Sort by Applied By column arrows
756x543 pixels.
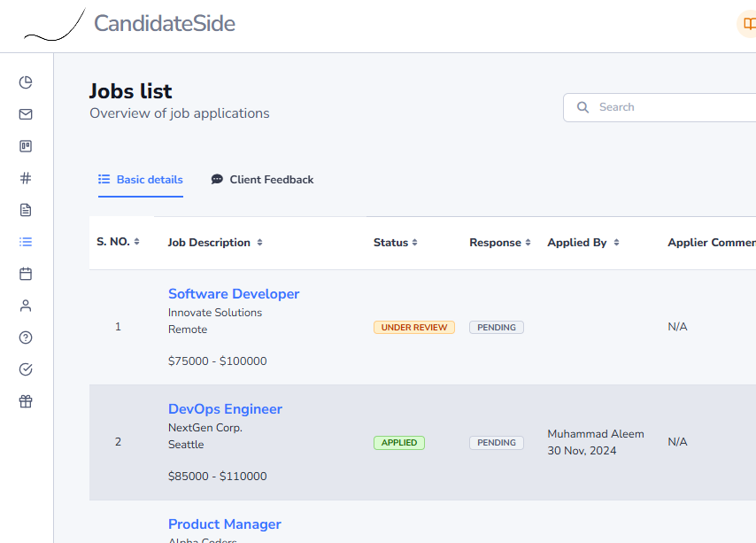616,243
